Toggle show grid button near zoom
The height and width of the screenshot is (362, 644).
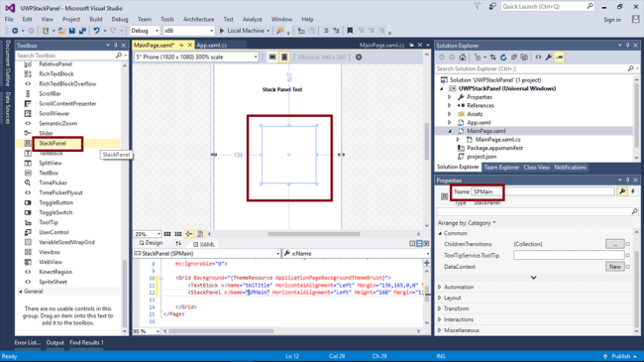point(167,234)
